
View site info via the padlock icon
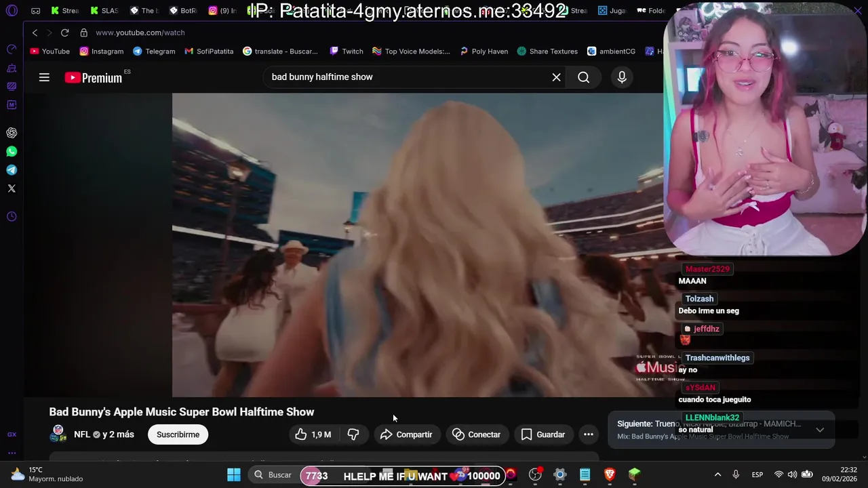point(83,33)
